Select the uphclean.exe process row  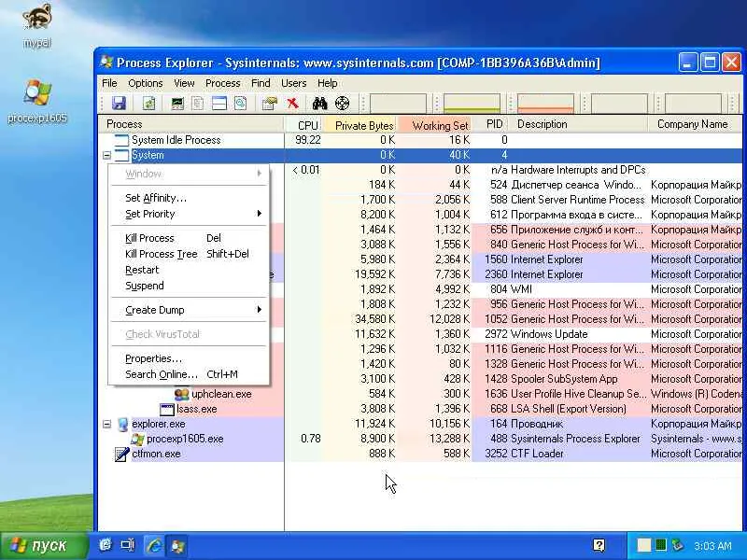419,394
